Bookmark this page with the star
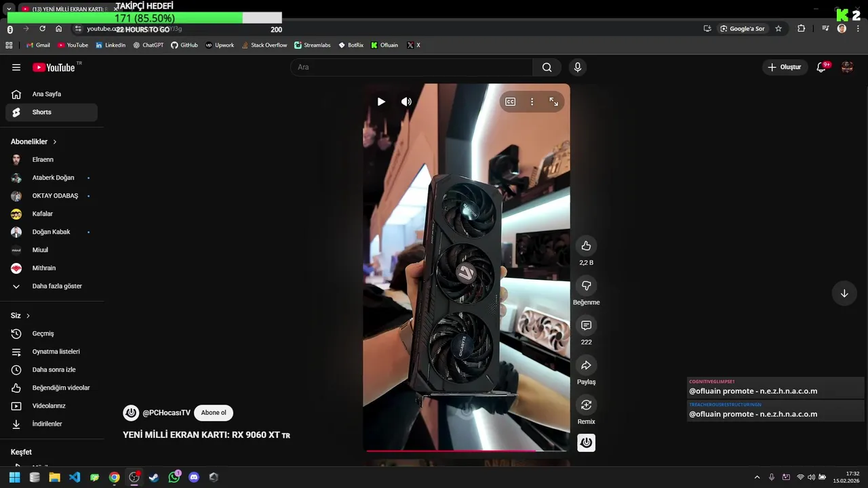The width and height of the screenshot is (868, 488). pyautogui.click(x=778, y=28)
